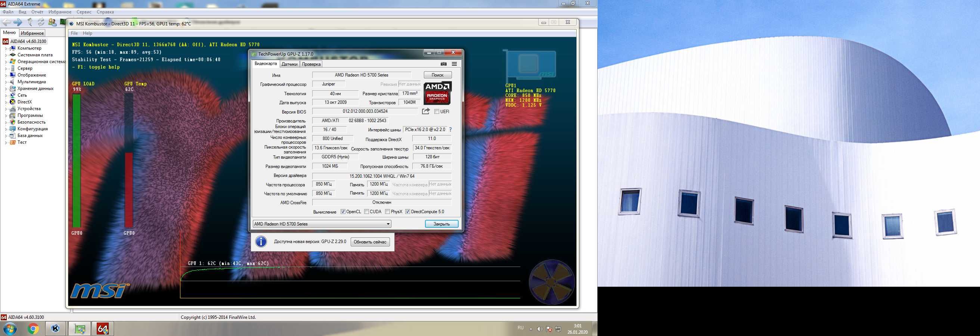Toggle CUDA checkbox
The width and height of the screenshot is (980, 336).
tap(366, 212)
